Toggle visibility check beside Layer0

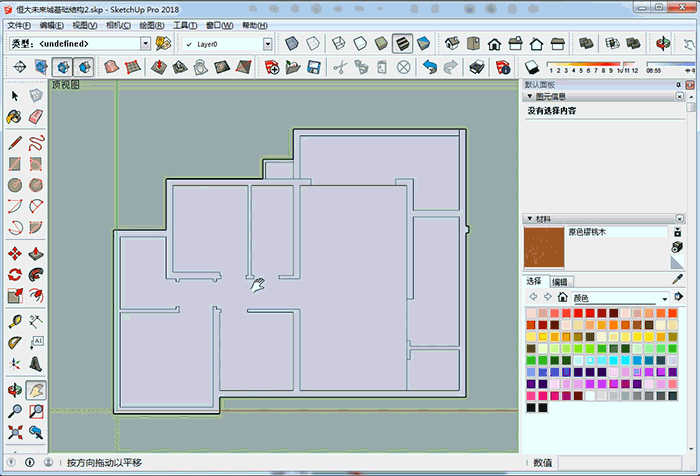click(x=189, y=44)
